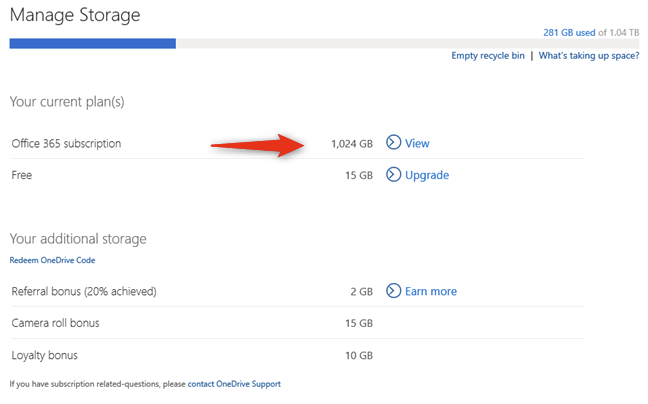Click the of 1.04 TB text
Viewport: 648px width, 404px height.
[x=619, y=33]
